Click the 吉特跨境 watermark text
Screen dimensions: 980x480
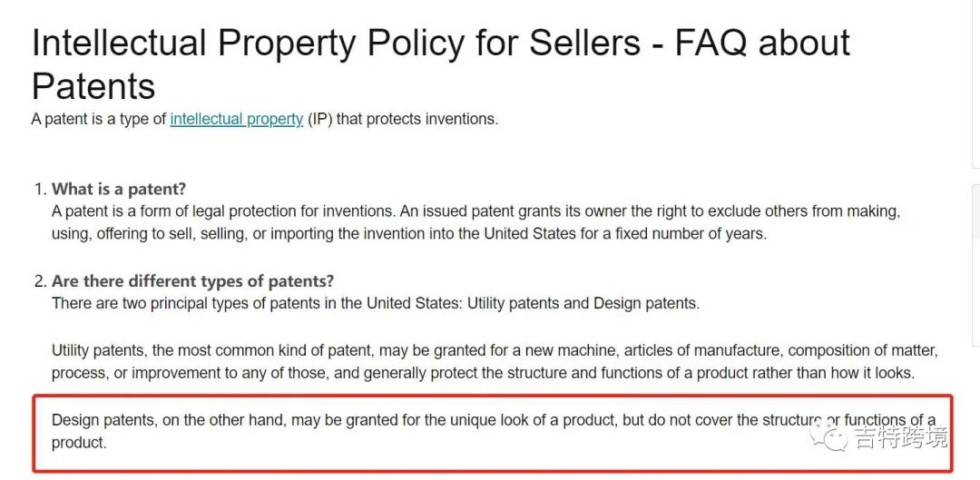[900, 438]
